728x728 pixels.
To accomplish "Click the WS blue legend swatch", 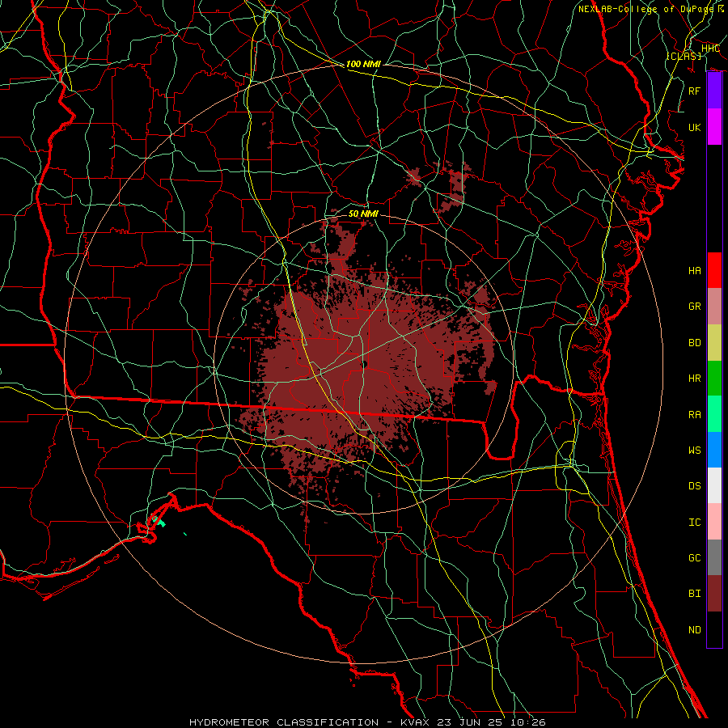I will point(714,450).
